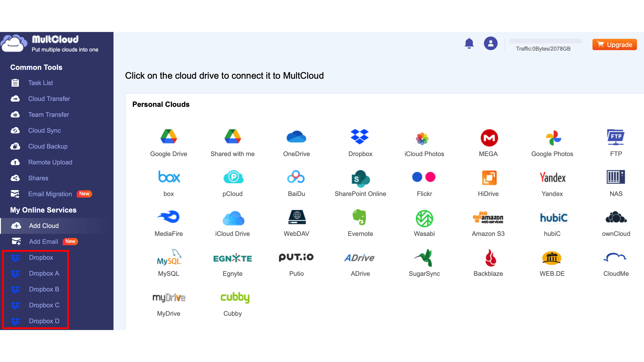Open Email Migration from the sidebar
The width and height of the screenshot is (644, 362).
coord(50,194)
